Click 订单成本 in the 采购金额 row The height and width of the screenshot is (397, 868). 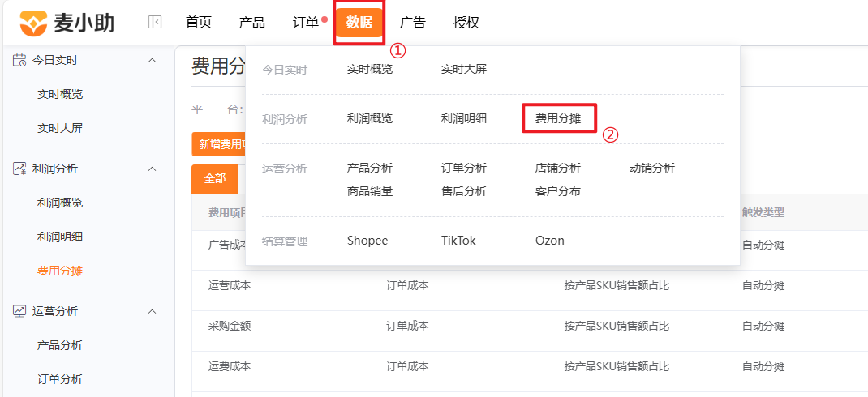(x=407, y=327)
